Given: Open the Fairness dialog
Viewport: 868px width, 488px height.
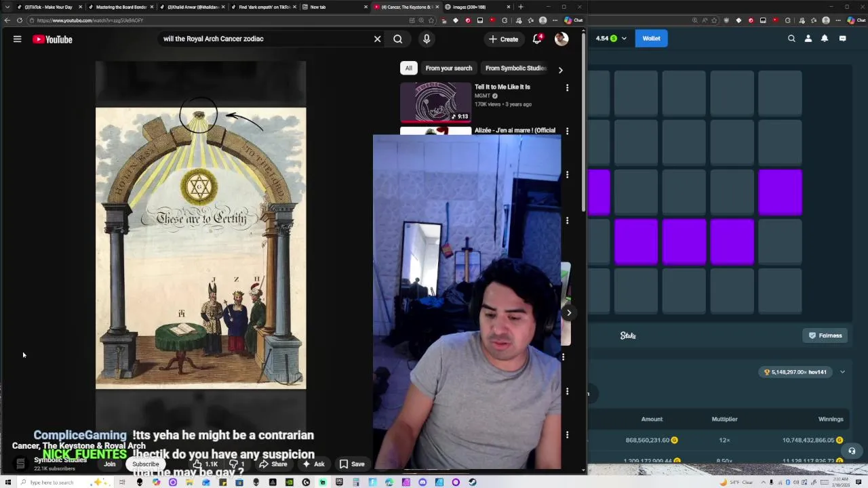Looking at the screenshot, I should 825,335.
